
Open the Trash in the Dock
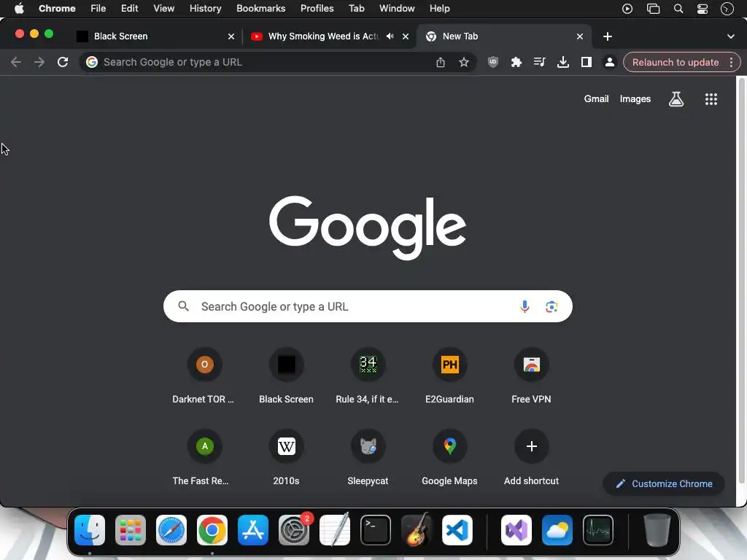point(657,529)
